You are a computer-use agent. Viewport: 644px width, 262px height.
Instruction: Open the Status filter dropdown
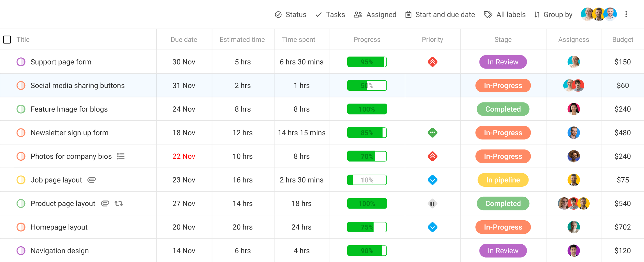coord(291,15)
